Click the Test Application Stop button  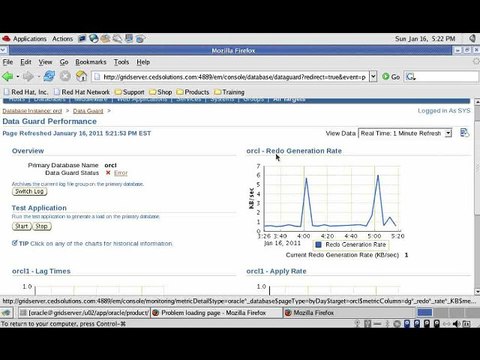[42, 226]
